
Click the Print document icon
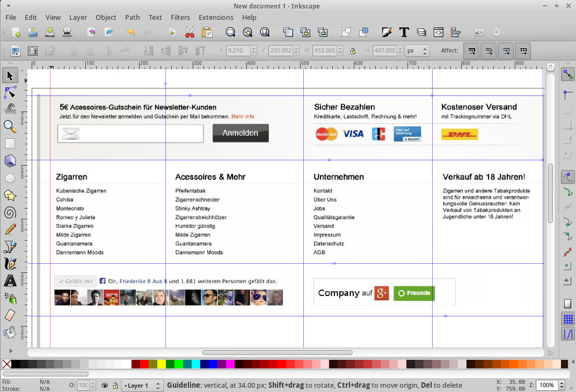[x=67, y=33]
